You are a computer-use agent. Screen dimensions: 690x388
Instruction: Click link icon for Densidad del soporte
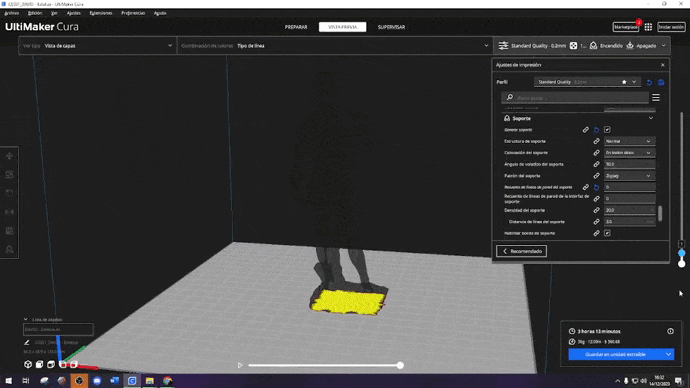coord(596,210)
